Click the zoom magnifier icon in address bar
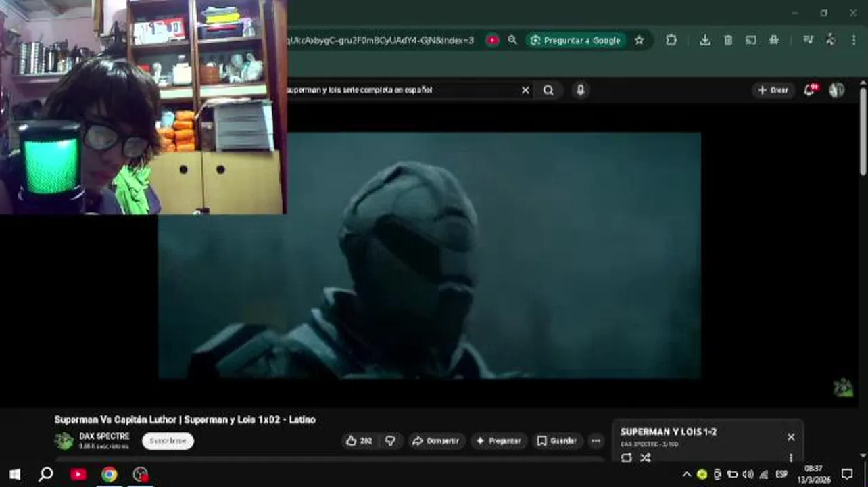Image resolution: width=868 pixels, height=487 pixels. tap(512, 41)
